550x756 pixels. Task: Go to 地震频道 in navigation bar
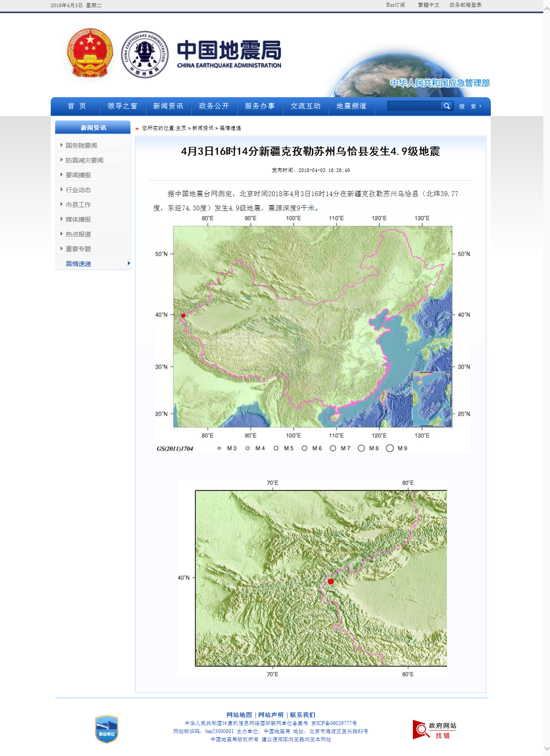351,106
